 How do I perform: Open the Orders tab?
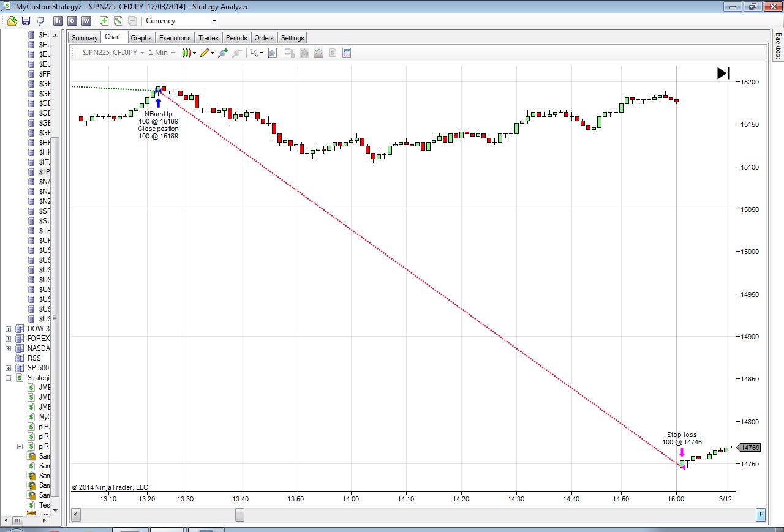click(264, 38)
